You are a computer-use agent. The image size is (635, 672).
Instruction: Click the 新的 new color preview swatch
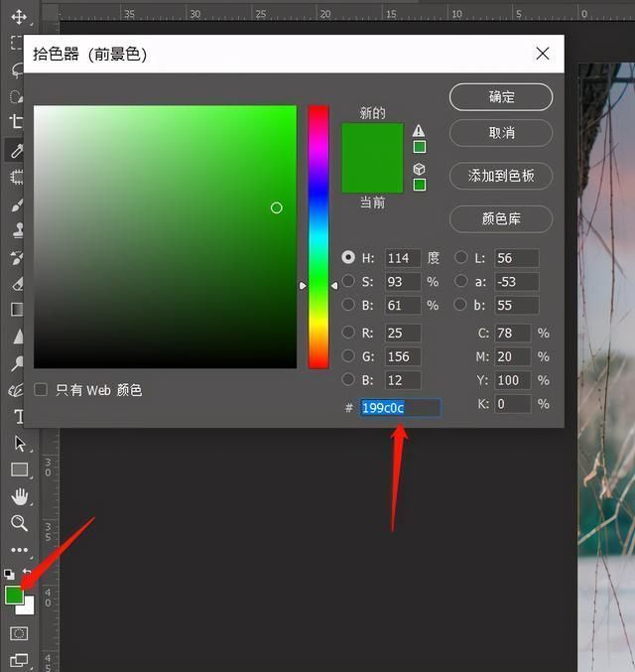click(372, 141)
